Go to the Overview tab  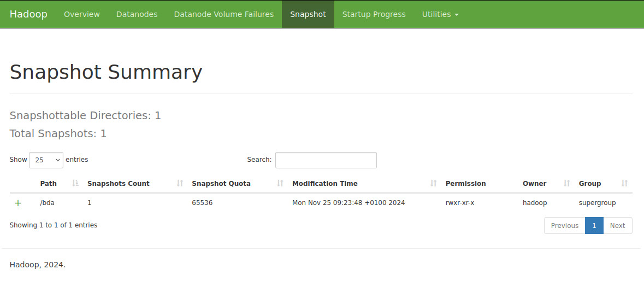tap(82, 14)
